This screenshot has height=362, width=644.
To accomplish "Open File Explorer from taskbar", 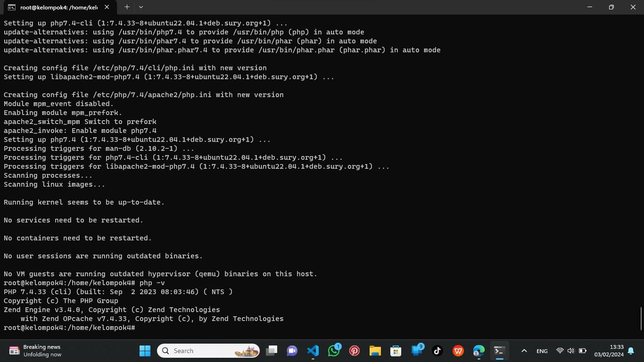I will click(375, 351).
